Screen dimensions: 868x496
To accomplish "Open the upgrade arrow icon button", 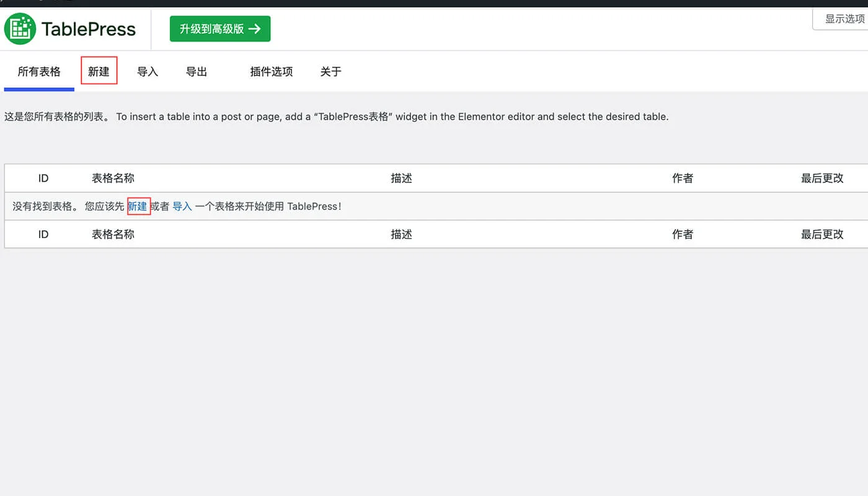I will pyautogui.click(x=260, y=29).
